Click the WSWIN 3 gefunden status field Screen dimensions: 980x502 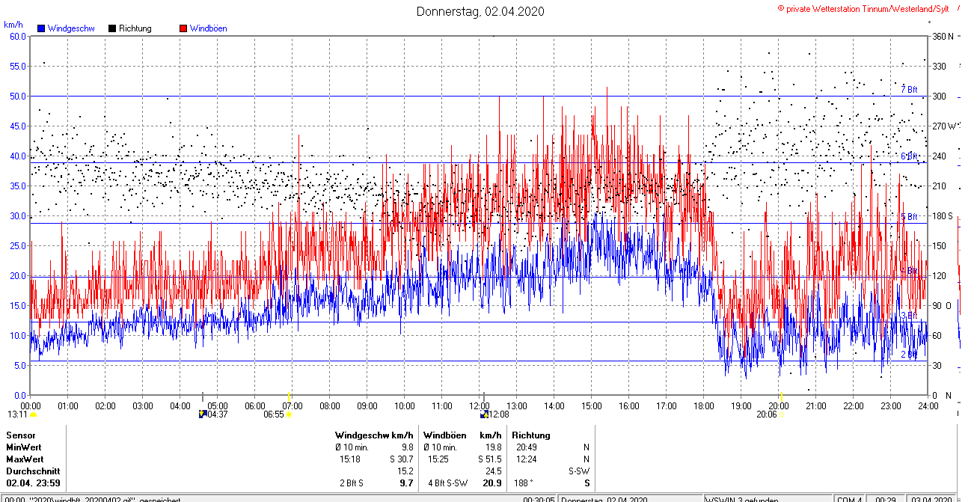click(767, 499)
